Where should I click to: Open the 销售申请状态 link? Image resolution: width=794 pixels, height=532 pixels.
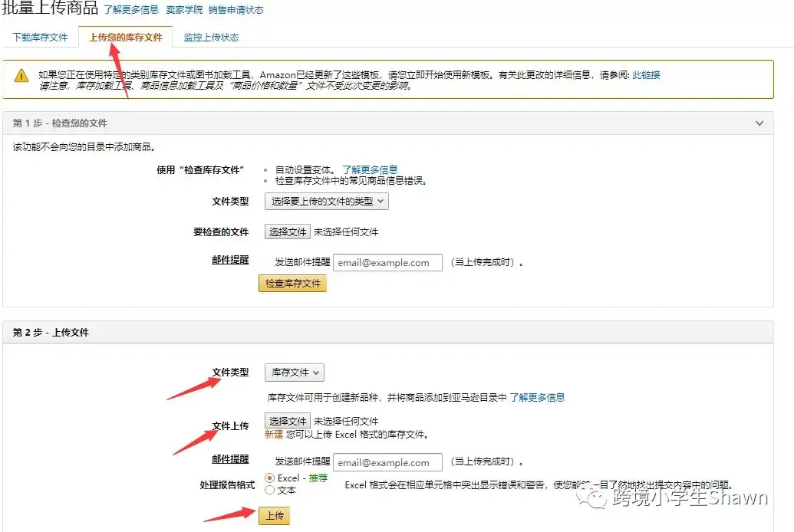pyautogui.click(x=236, y=10)
